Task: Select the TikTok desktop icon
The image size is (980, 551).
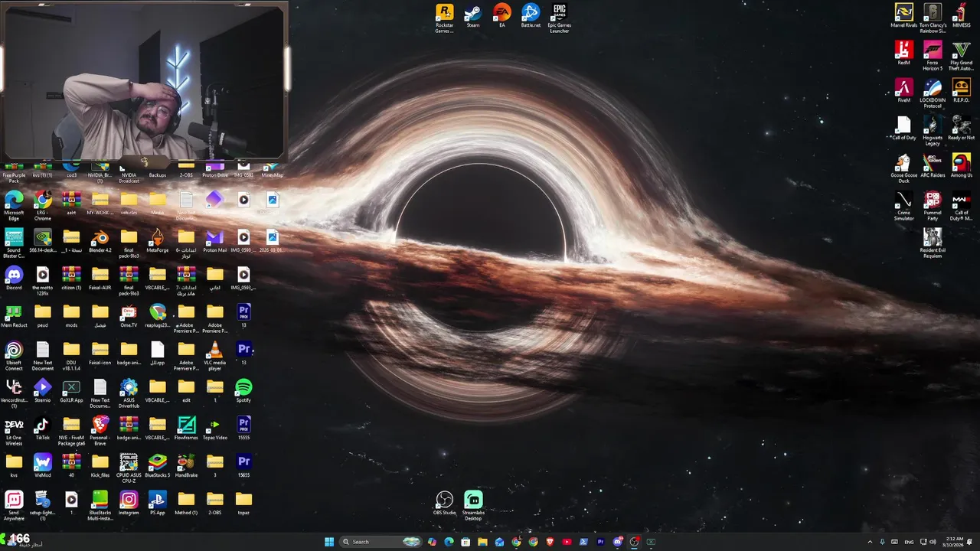Action: 42,428
